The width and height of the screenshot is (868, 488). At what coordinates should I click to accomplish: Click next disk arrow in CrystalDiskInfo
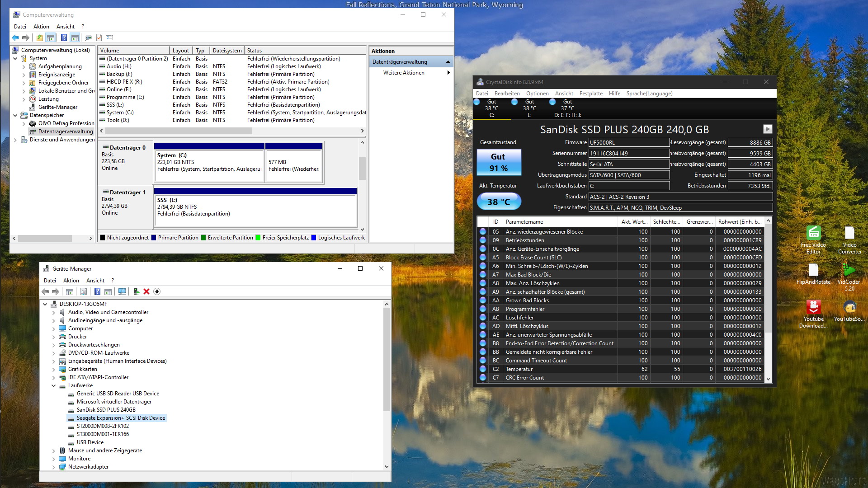coord(767,129)
